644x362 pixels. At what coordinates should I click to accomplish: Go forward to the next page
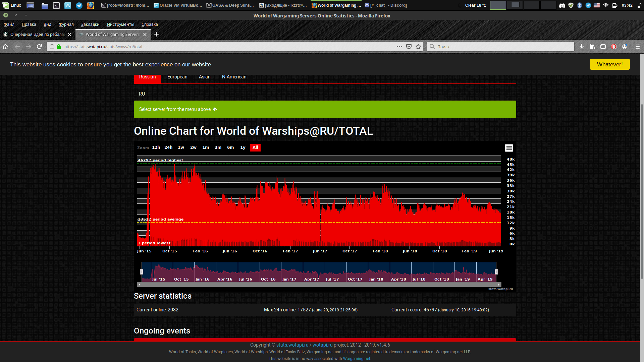29,47
